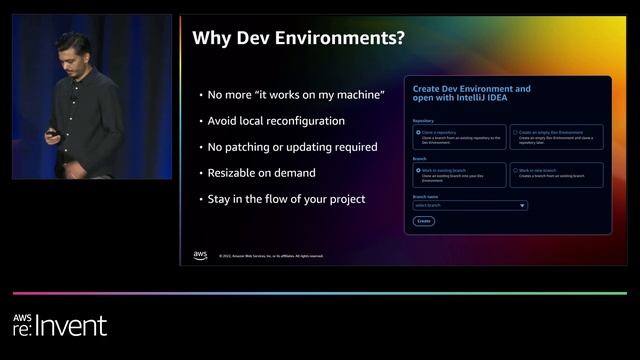
Task: Choose the 'Work in existing branch' radio option
Action: (x=418, y=171)
